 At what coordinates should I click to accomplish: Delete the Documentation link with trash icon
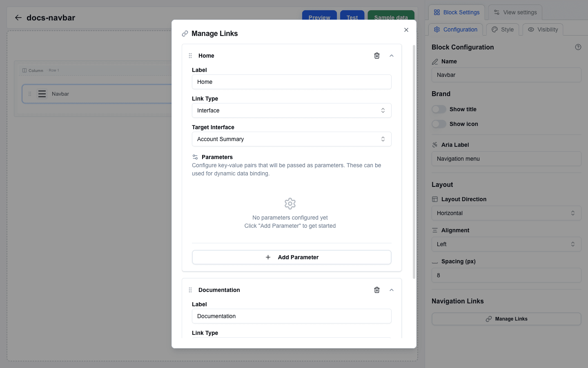[377, 290]
